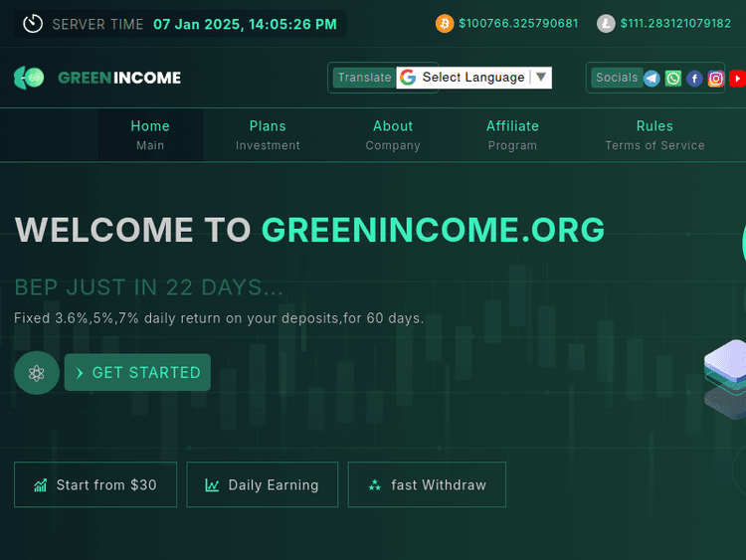Open the Plans Investment menu item

(268, 135)
